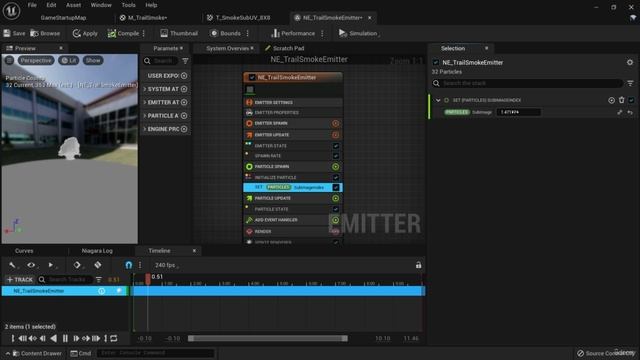Open the 240 fps frame rate dropdown
Screen dimensions: 640x360
(167, 265)
